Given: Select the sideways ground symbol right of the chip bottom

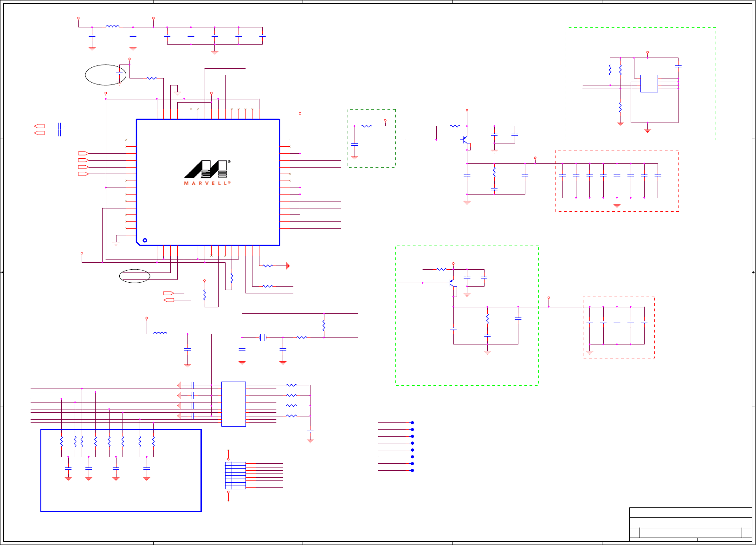Looking at the screenshot, I should click(288, 266).
